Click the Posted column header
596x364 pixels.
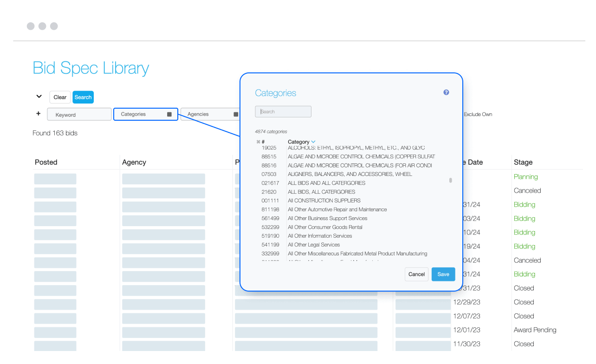click(x=45, y=162)
